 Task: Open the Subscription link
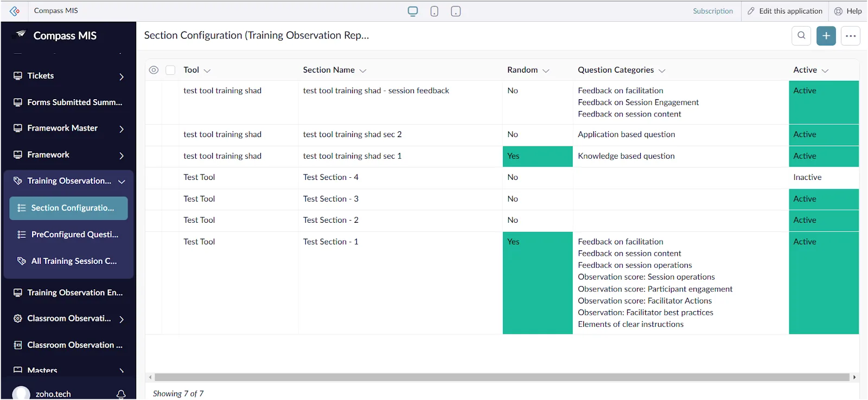coord(713,11)
